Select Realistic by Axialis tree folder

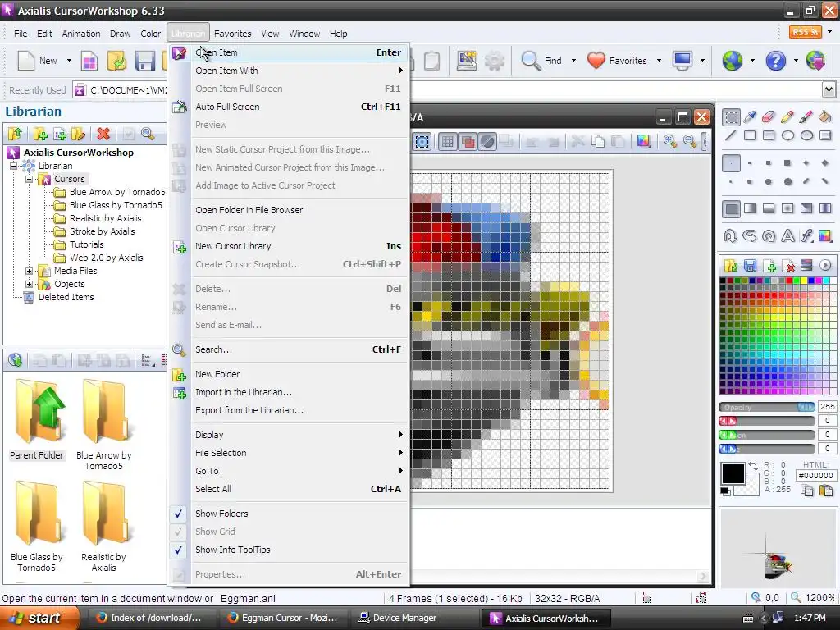(x=105, y=218)
